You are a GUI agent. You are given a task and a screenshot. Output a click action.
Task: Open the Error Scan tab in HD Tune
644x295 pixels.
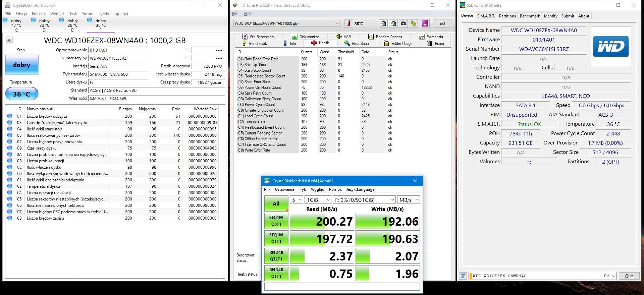357,43
